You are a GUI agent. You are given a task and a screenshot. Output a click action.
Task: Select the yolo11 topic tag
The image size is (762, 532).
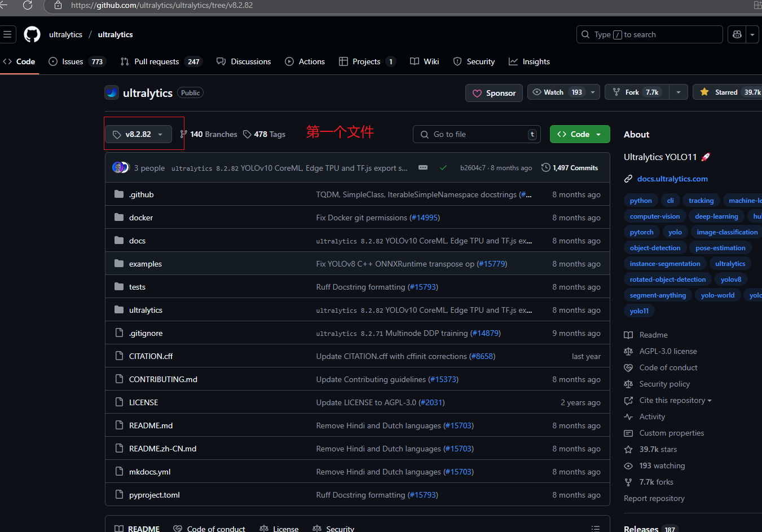pos(639,311)
